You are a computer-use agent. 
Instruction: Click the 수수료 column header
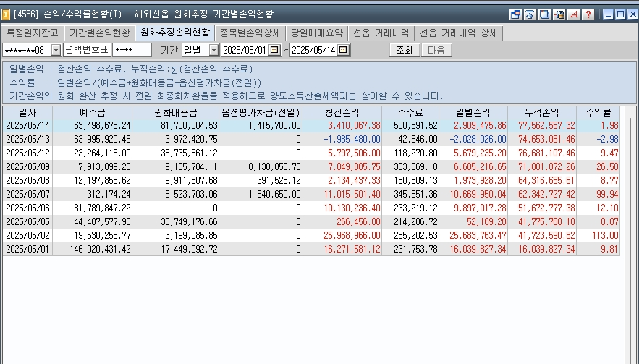[410, 112]
